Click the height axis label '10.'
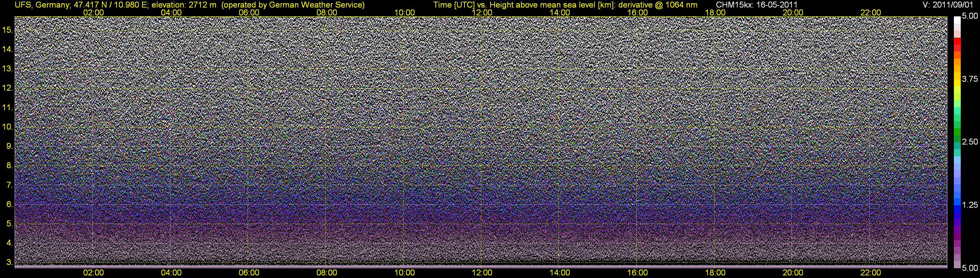The width and height of the screenshot is (980, 278). coord(8,127)
